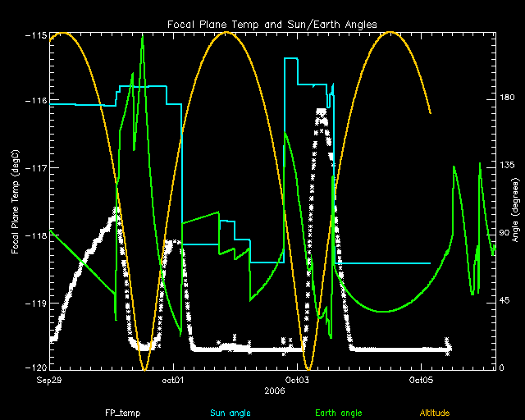The height and width of the screenshot is (420, 525).
Task: Click the 180 degree angle tick label
Action: tap(509, 98)
